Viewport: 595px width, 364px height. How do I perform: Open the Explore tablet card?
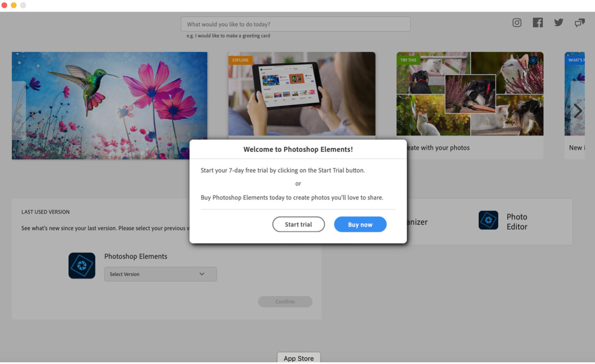click(302, 94)
